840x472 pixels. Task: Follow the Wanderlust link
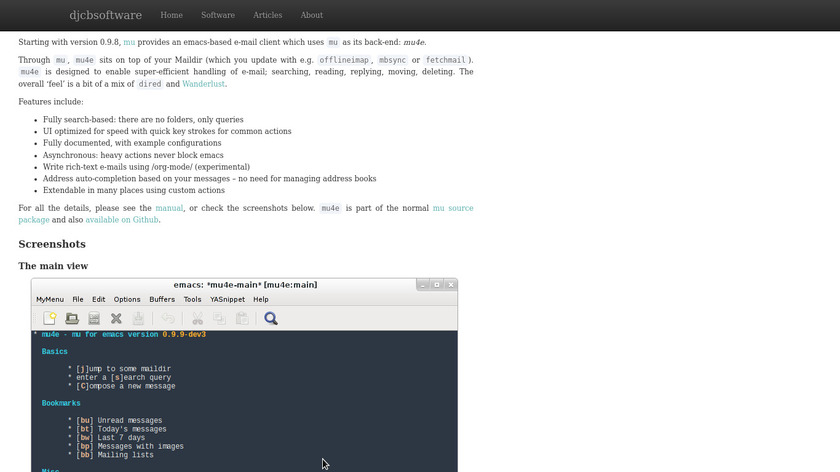coord(203,84)
